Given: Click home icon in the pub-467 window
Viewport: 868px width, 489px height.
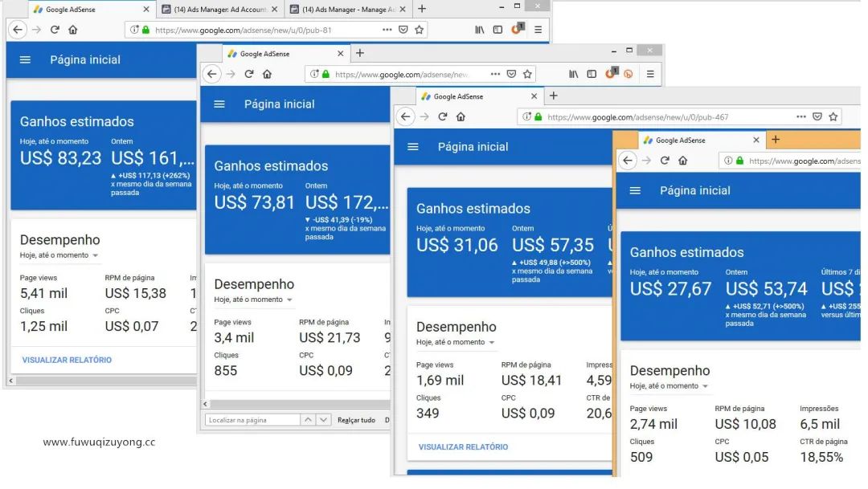Looking at the screenshot, I should point(461,116).
